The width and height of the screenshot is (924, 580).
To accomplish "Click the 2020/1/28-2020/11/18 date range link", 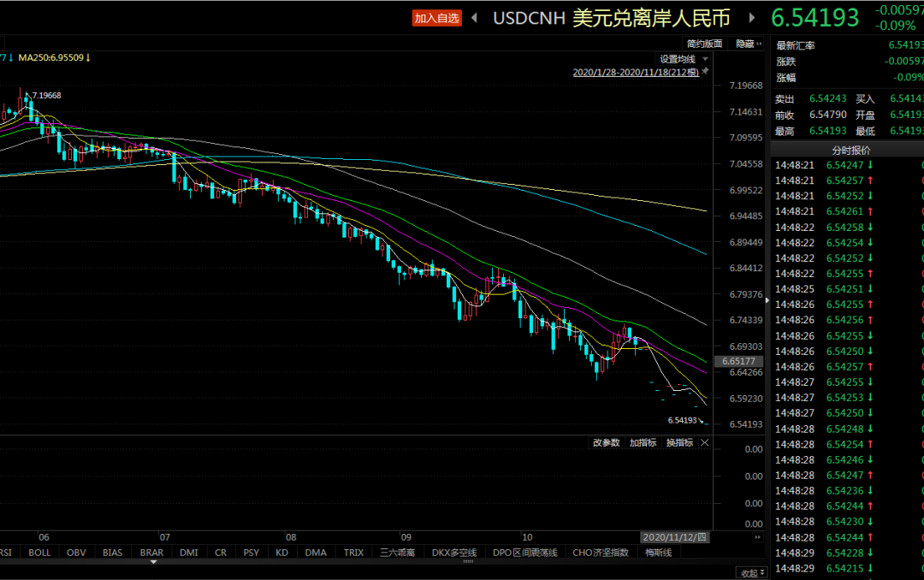I will click(636, 73).
